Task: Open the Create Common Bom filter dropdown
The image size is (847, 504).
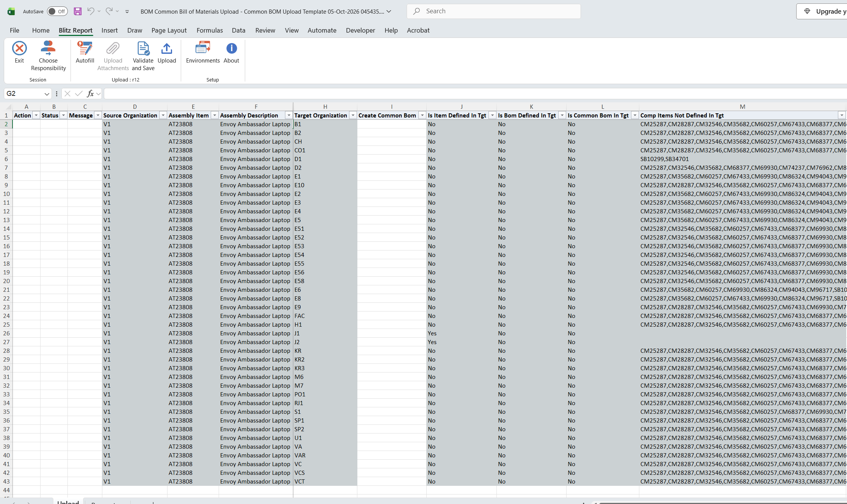Action: 422,115
